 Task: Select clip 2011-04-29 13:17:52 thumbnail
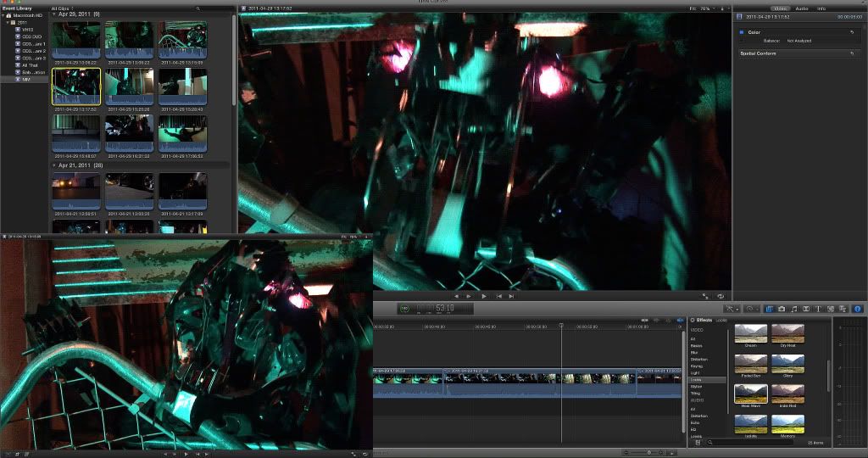pos(76,87)
